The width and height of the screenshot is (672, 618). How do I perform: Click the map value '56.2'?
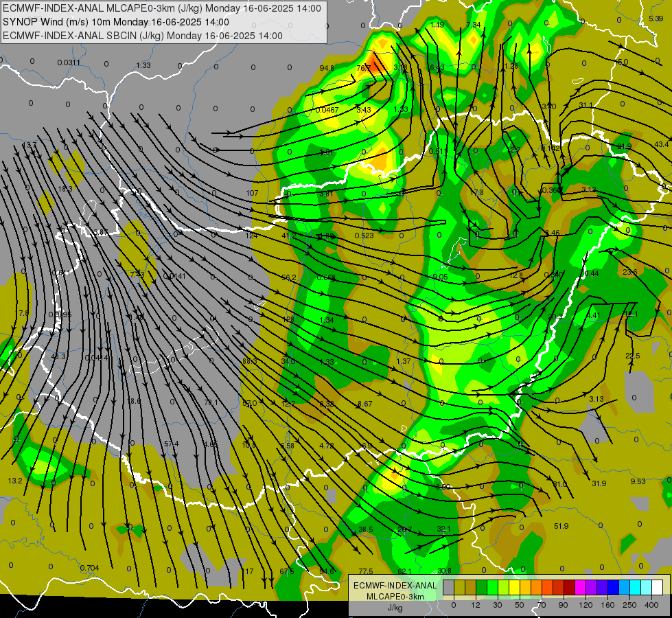coord(289,277)
